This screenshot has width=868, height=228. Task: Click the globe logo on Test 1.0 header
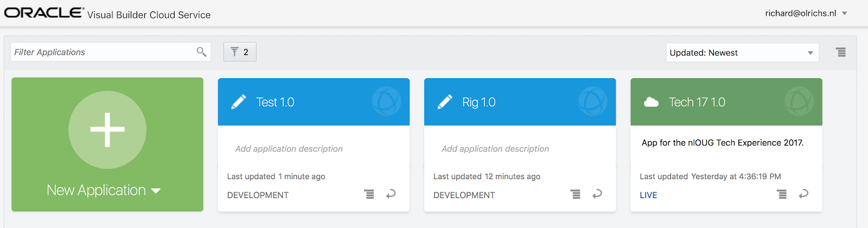[386, 102]
